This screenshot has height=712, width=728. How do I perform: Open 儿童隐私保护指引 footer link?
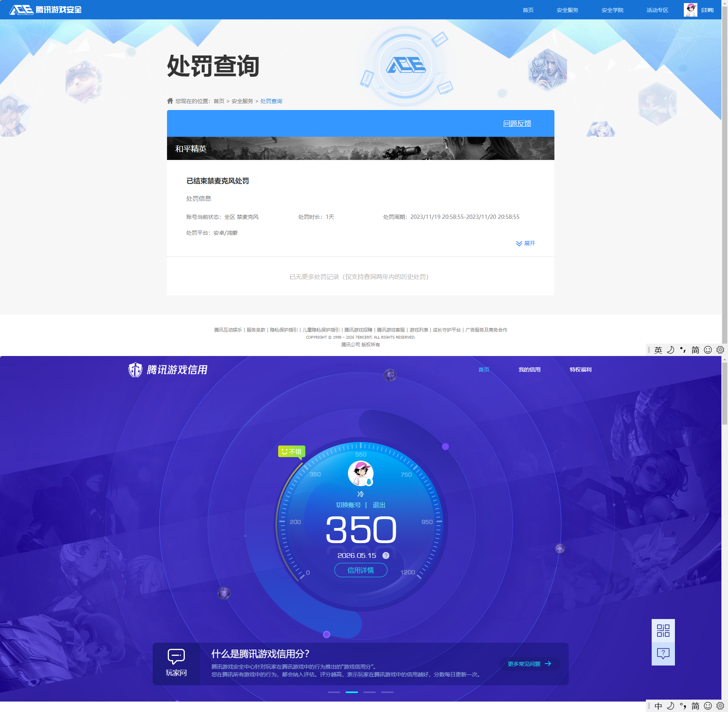tap(321, 330)
